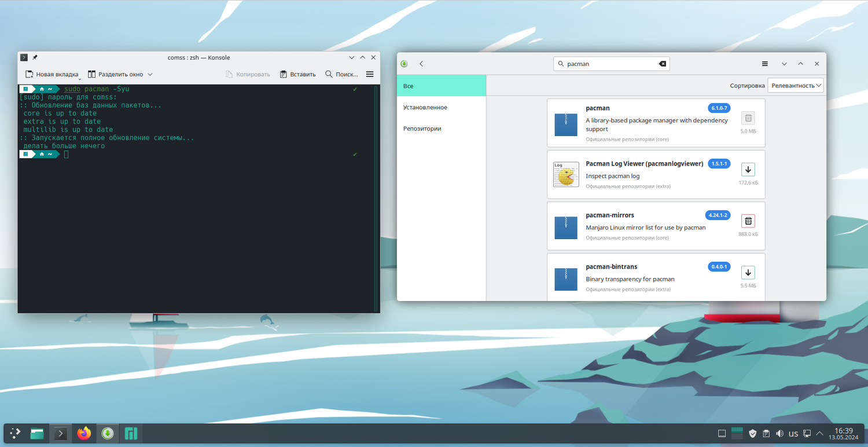Click the 'делать больше нечего' terminal line
The height and width of the screenshot is (447, 868).
(x=64, y=146)
